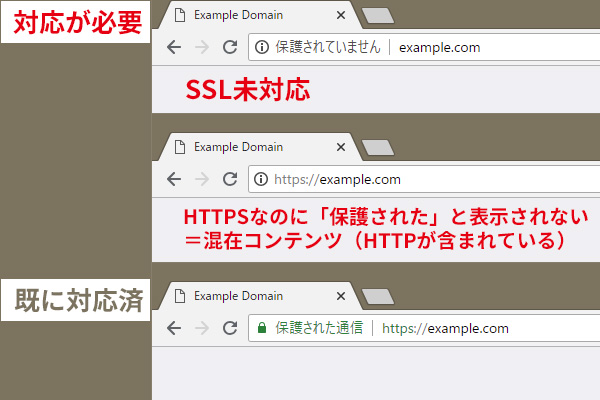Click the new tab button in the middle browser
The width and height of the screenshot is (600, 400).
[x=377, y=148]
